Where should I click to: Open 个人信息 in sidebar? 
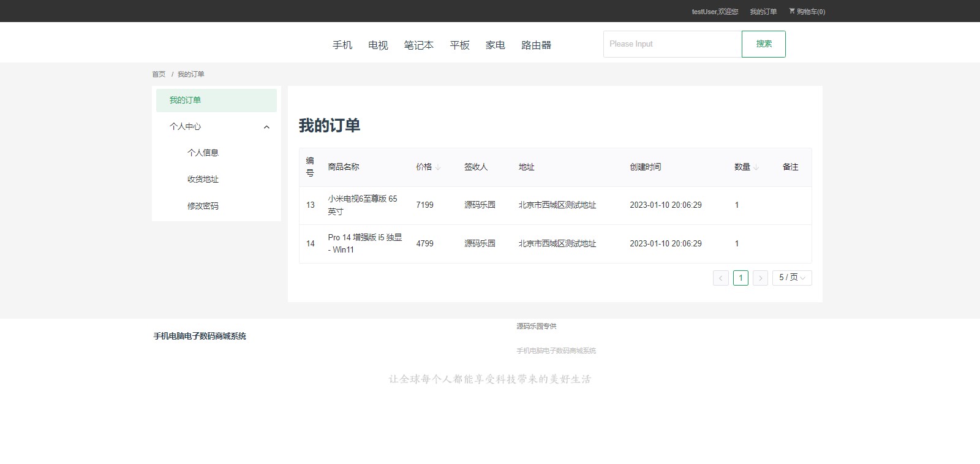coord(203,153)
